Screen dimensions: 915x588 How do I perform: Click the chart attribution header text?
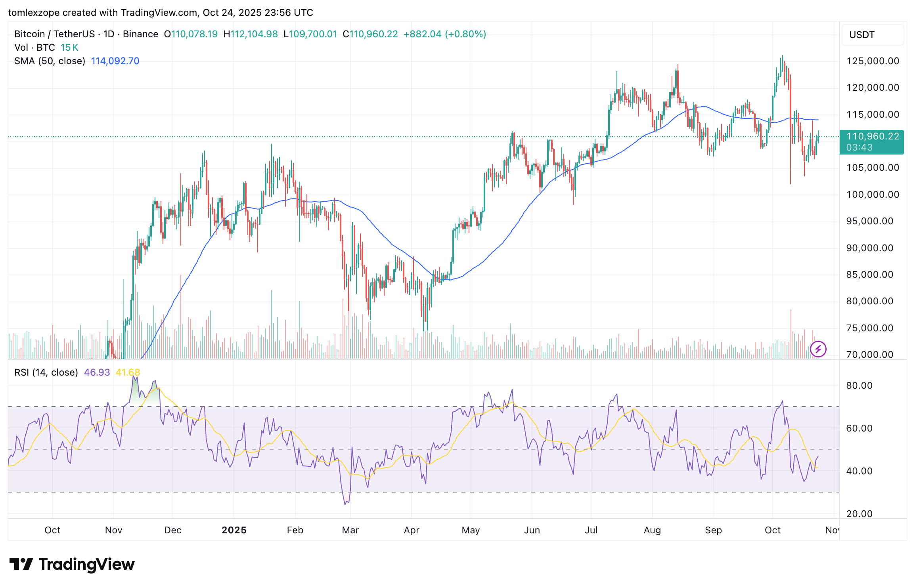[161, 13]
